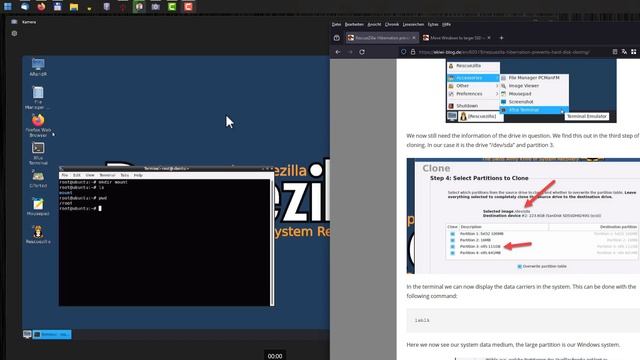Launch Firefox from the Windows taskbar
Image resolution: width=640 pixels, height=360 pixels.
point(41,7)
